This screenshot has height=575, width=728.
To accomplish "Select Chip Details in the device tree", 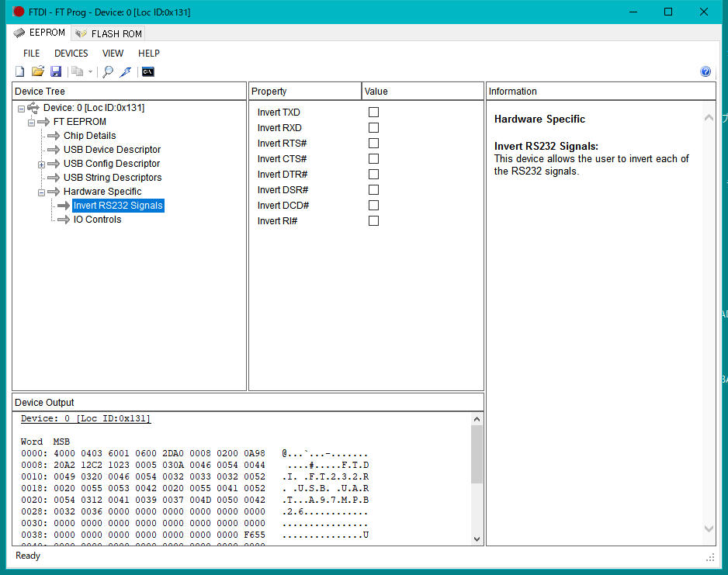I will point(89,136).
